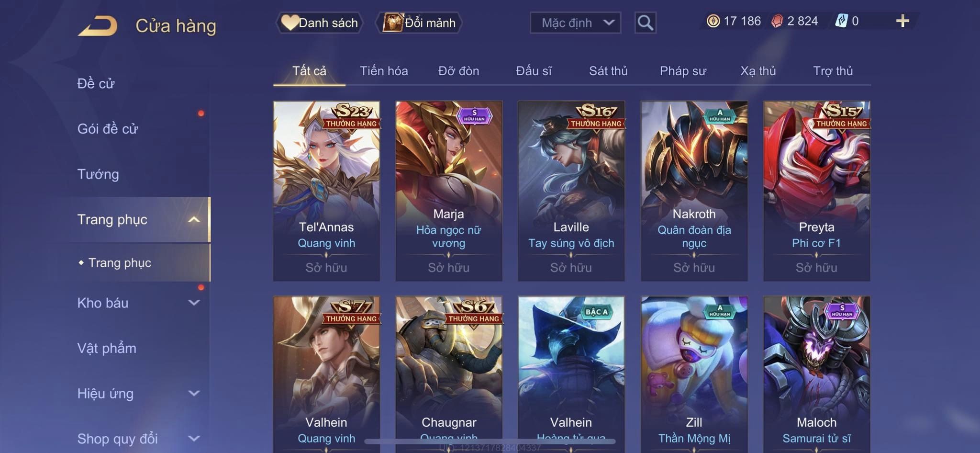Screen dimensions: 980x453
Task: Click the blue voucher currency icon
Action: (x=841, y=21)
